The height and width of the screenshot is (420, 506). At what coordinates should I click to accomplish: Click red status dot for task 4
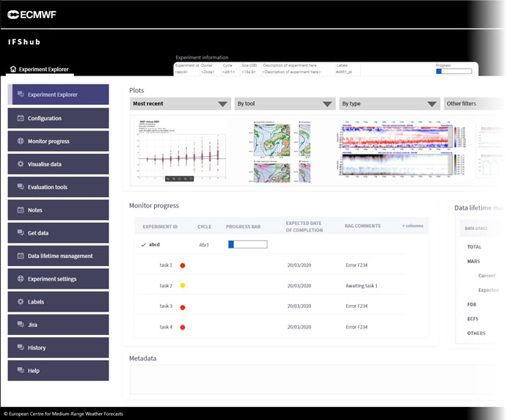[183, 328]
